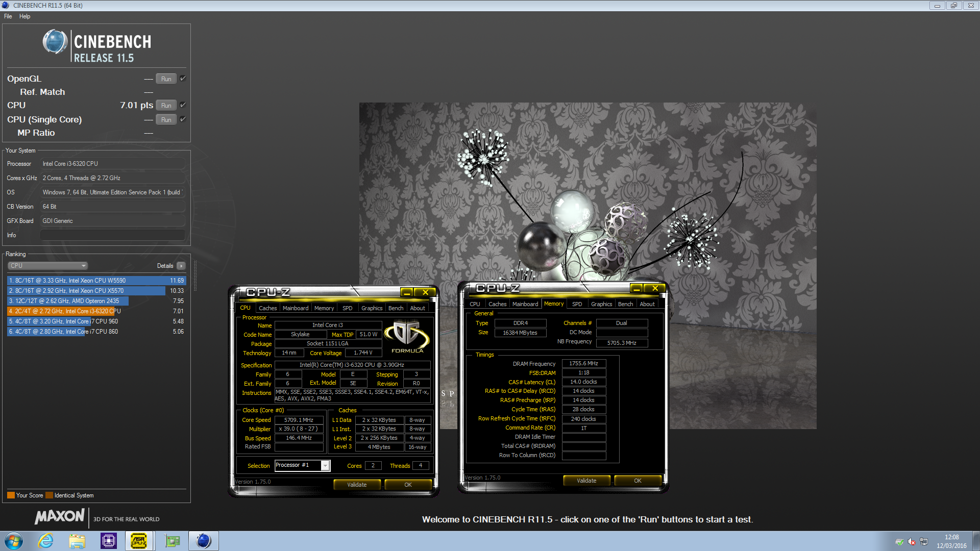Open Bench tab in right CPU-Z
Screen dimensions: 980x551
click(x=625, y=304)
